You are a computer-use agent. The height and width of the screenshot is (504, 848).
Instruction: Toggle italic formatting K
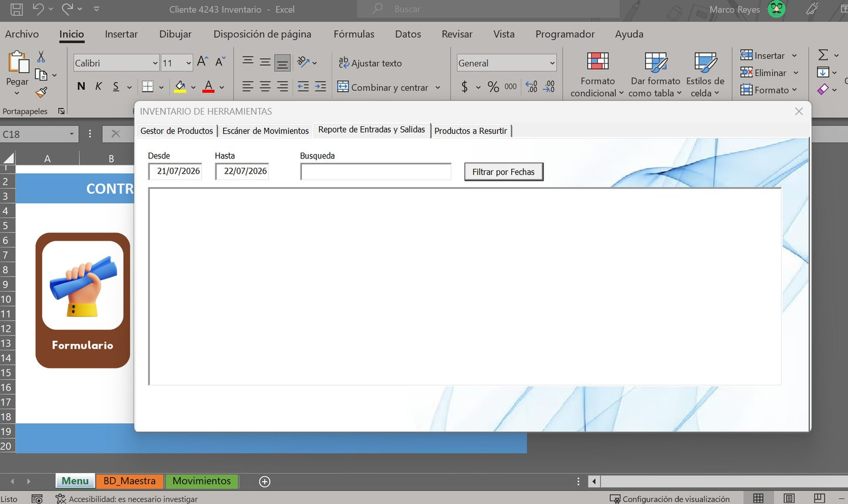pos(99,87)
